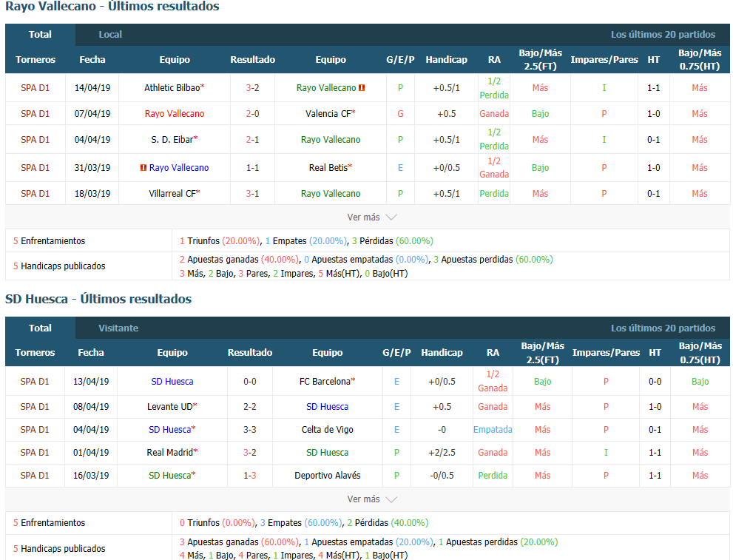Expand Ver más chevron under SD Huesca table
This screenshot has height=560, width=733.
(x=391, y=499)
